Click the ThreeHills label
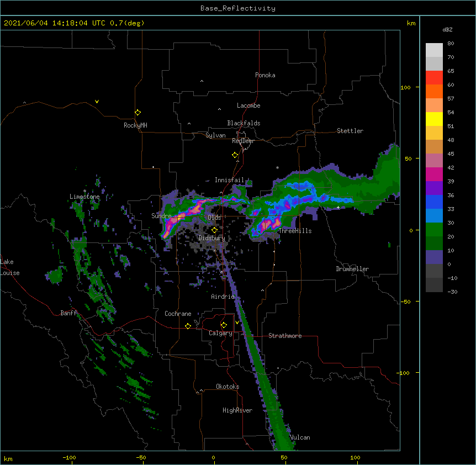Image resolution: width=476 pixels, height=465 pixels. pyautogui.click(x=295, y=231)
